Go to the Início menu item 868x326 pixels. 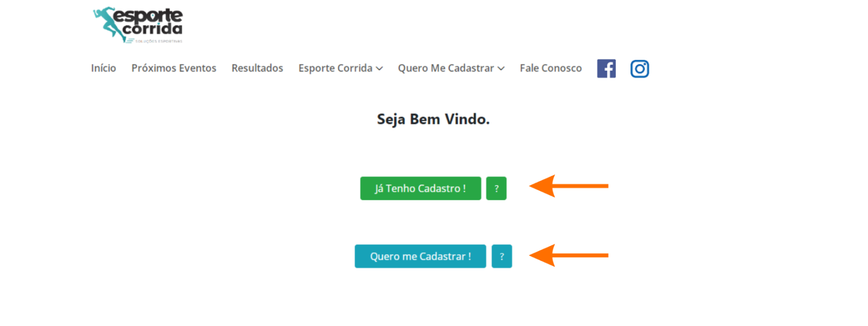click(x=104, y=68)
